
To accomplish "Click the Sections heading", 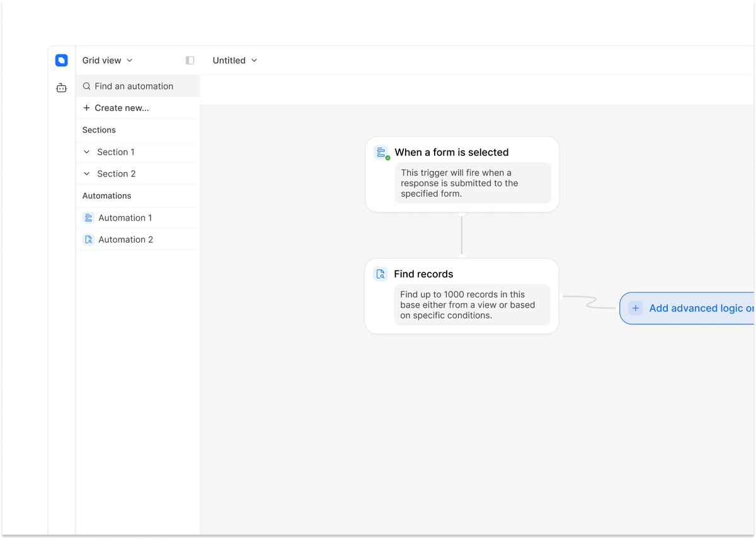I will pyautogui.click(x=99, y=130).
